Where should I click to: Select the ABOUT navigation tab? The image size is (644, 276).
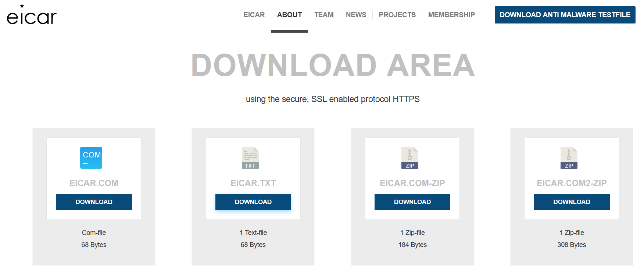tap(289, 15)
